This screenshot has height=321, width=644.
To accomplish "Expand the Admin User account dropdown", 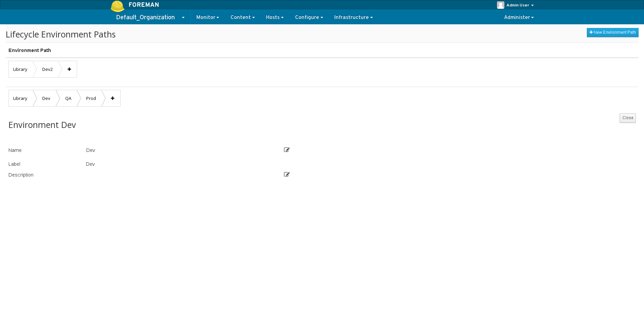I will tap(520, 5).
